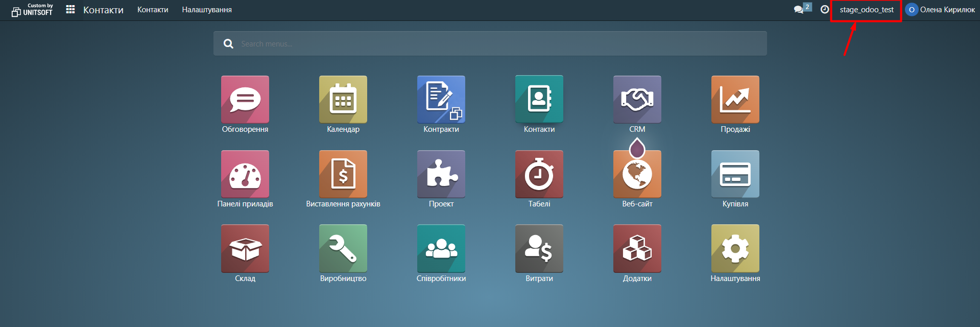Launch the Проект puzzle-piece app
The width and height of the screenshot is (980, 327).
[441, 174]
